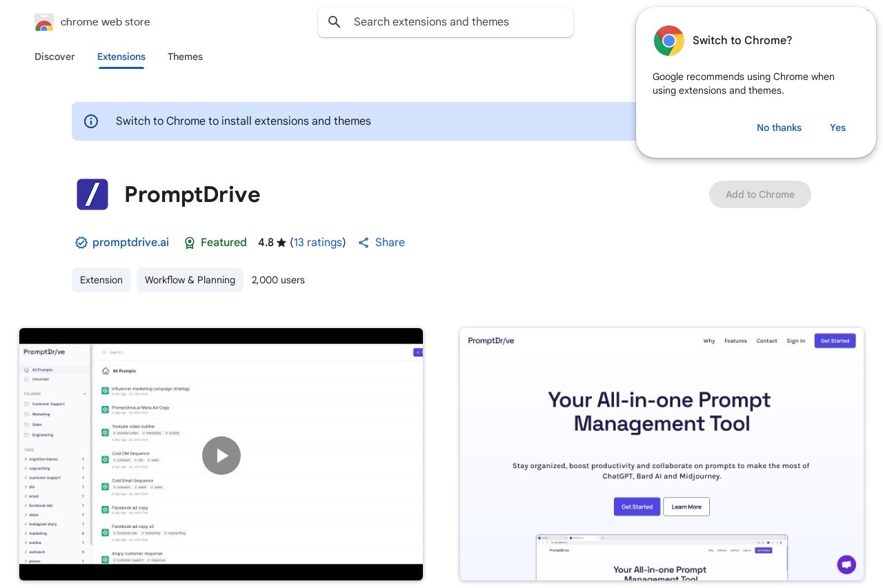The image size is (883, 588).
Task: Click the Featured badge icon
Action: (x=190, y=243)
